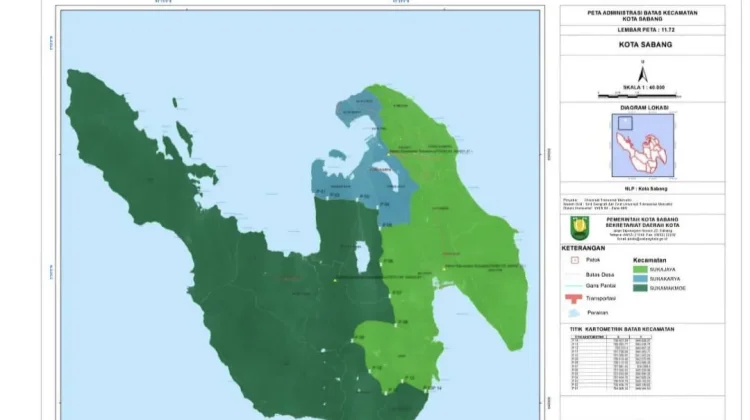Click the north arrow compass symbol

click(643, 72)
